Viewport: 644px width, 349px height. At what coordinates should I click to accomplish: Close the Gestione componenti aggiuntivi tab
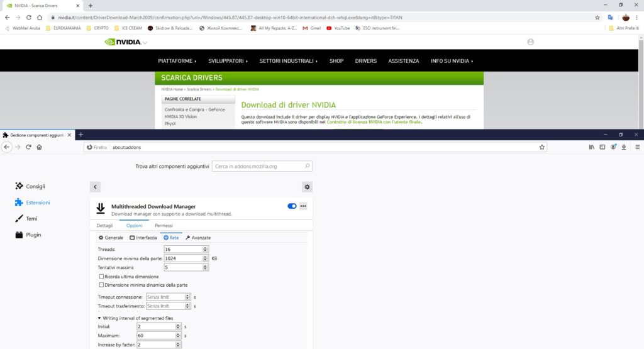69,135
